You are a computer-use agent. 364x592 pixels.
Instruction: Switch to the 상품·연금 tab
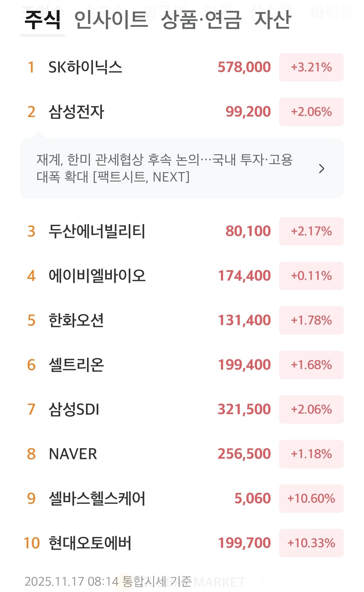(201, 20)
